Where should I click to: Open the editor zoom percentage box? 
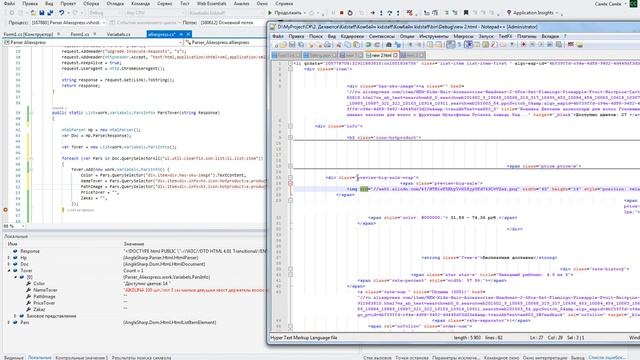(13, 226)
